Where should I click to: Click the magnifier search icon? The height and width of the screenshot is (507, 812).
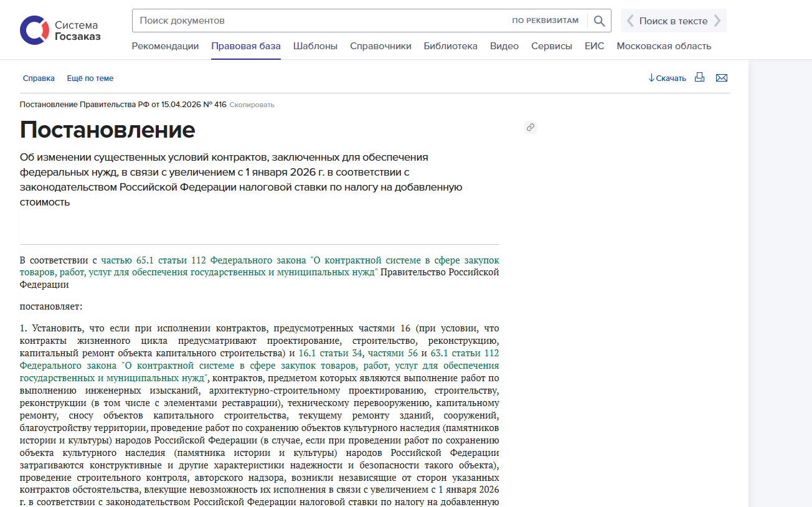tap(599, 21)
